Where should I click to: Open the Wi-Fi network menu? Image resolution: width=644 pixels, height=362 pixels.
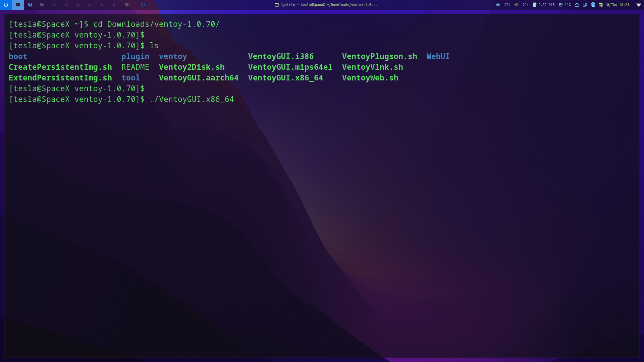[638, 5]
